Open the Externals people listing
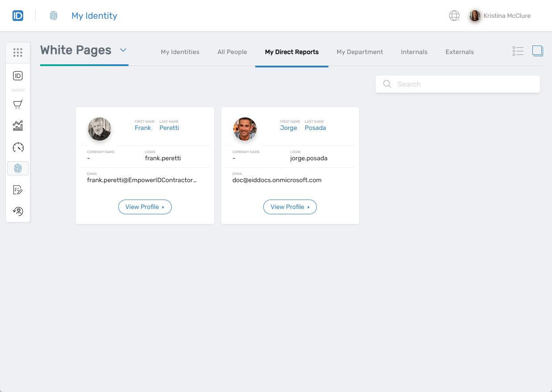This screenshot has height=392, width=552. click(x=460, y=52)
